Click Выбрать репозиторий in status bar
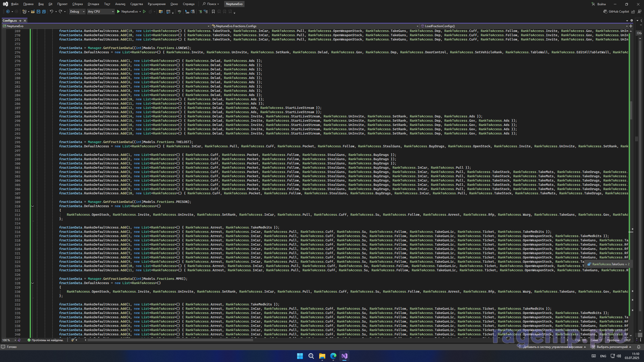This screenshot has height=362, width=644. [x=612, y=347]
